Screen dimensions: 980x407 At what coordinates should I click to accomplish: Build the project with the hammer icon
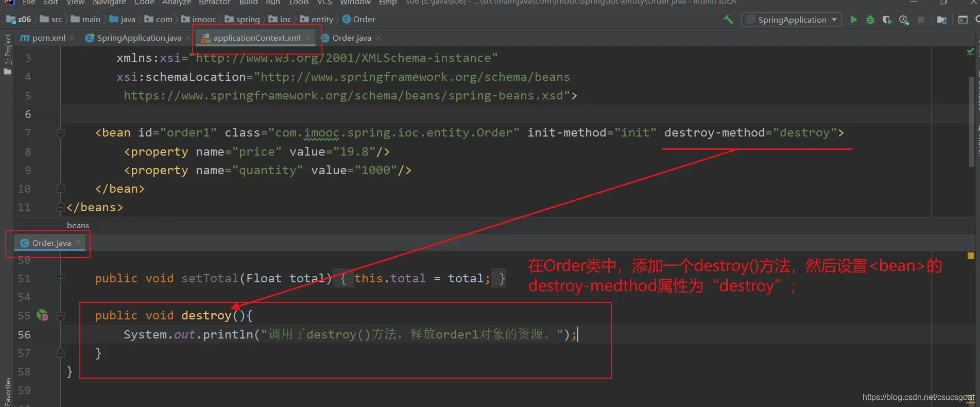click(728, 20)
